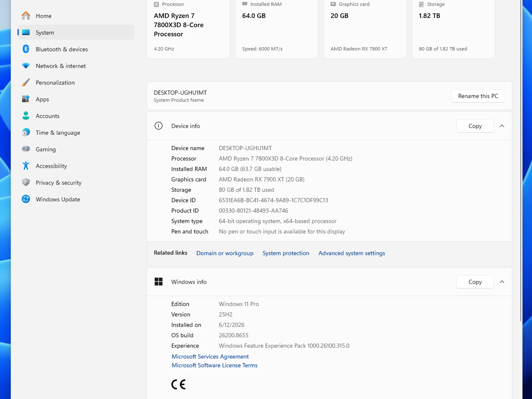Open Home settings page

pyautogui.click(x=76, y=16)
